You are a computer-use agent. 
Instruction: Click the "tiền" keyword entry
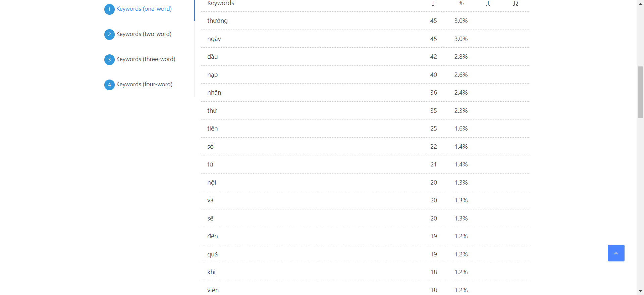(x=212, y=129)
